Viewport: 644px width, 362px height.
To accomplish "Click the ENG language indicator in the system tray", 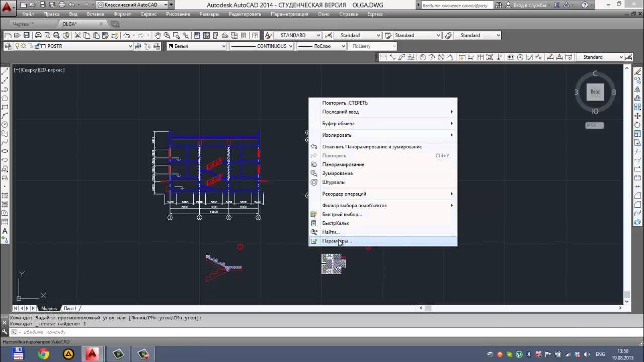I will 600,354.
